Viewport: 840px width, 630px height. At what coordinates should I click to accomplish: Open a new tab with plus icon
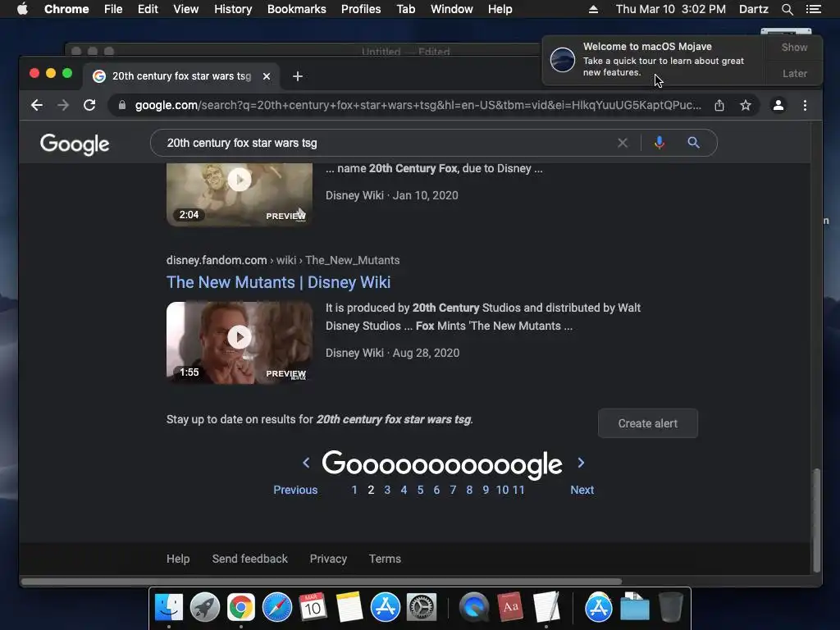click(298, 76)
